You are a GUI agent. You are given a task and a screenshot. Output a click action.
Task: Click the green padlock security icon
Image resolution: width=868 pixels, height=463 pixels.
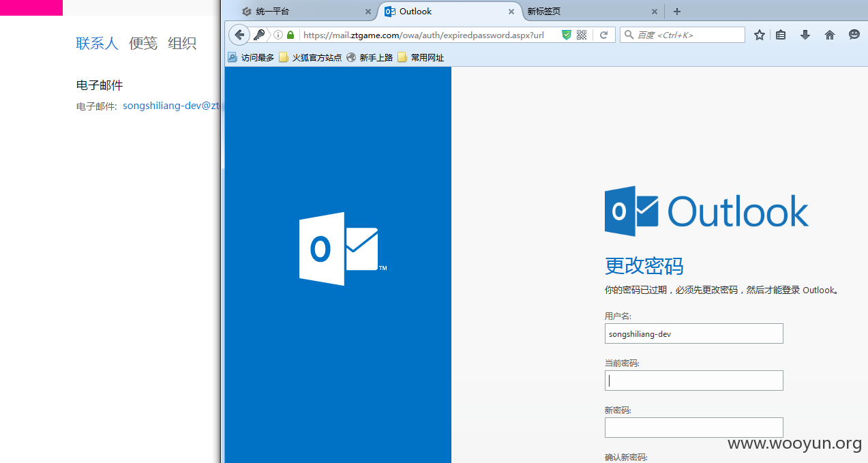pyautogui.click(x=290, y=35)
